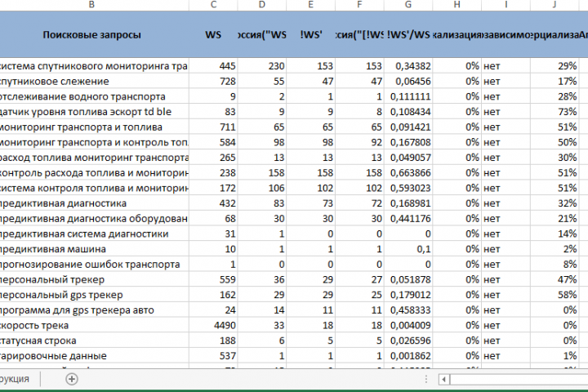The image size is (588, 392).
Task: Select column C header
Action: [x=213, y=5]
